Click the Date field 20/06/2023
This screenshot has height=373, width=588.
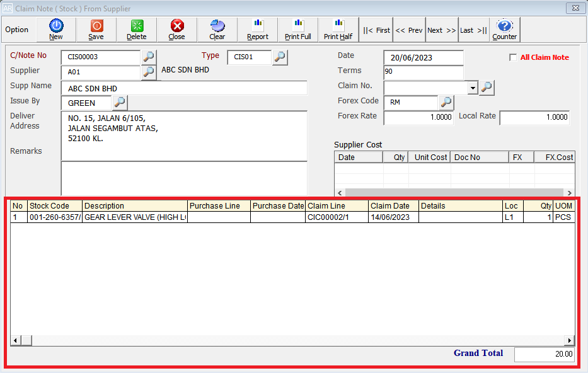click(x=424, y=58)
